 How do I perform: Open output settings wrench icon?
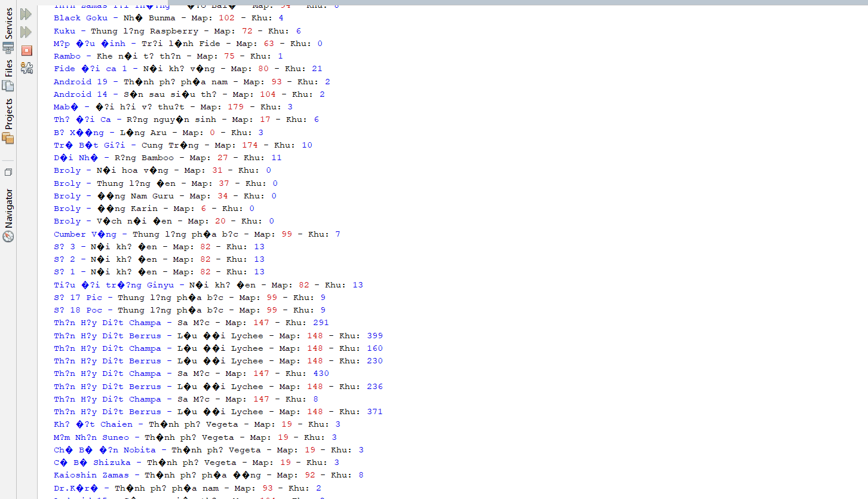tap(26, 68)
